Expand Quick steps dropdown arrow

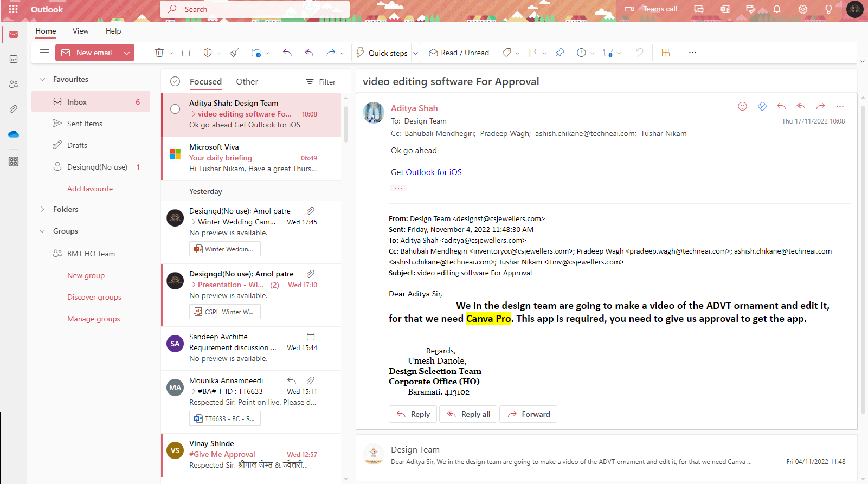[416, 53]
